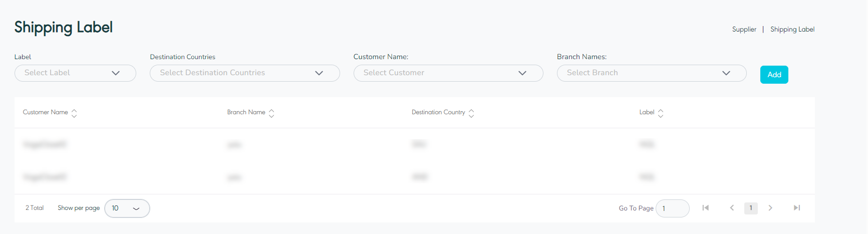Screen dimensions: 868x234
Task: Open the Supplier breadcrumb link
Action: click(x=744, y=30)
